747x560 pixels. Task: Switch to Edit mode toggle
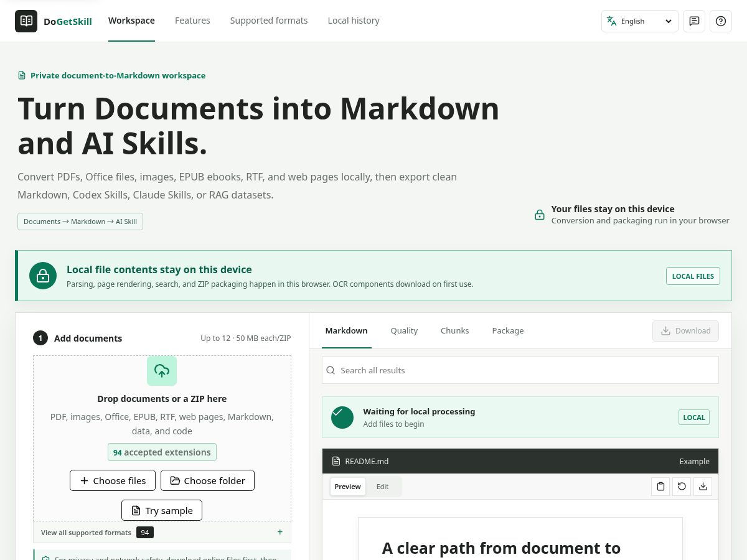point(382,487)
